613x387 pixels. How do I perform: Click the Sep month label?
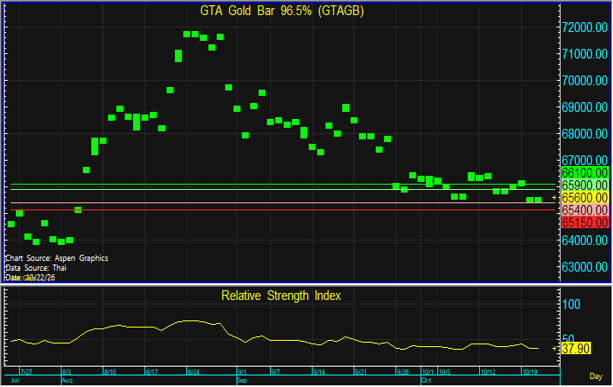pyautogui.click(x=242, y=380)
